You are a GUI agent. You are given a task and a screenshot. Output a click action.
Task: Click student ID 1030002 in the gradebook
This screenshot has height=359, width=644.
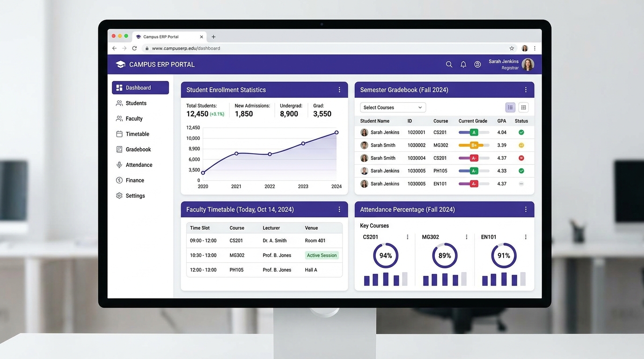[417, 145]
